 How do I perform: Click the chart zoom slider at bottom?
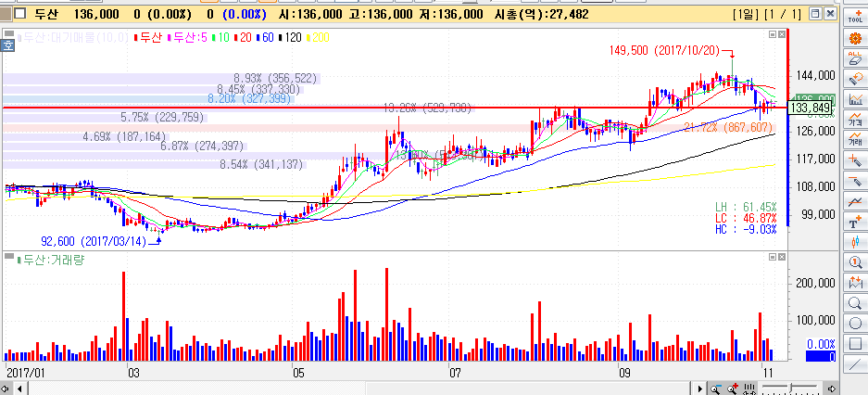(792, 386)
